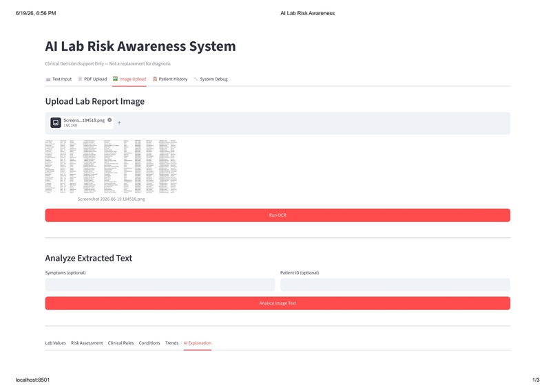Screen dimensions: 555x392
Task: Click the Image Upload picture icon
Action: click(115, 79)
